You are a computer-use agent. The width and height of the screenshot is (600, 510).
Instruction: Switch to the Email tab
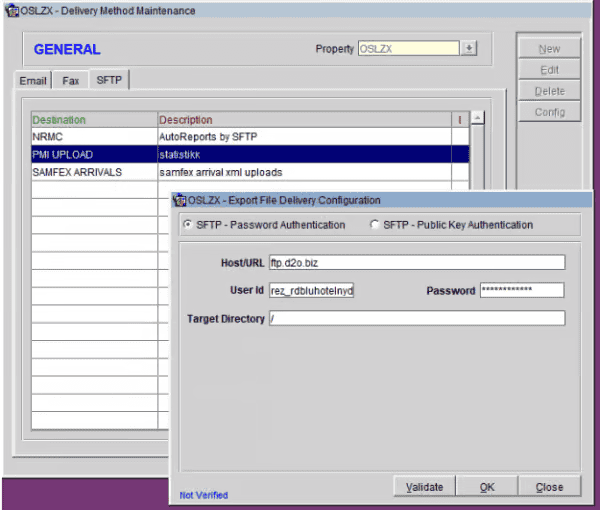pyautogui.click(x=33, y=81)
